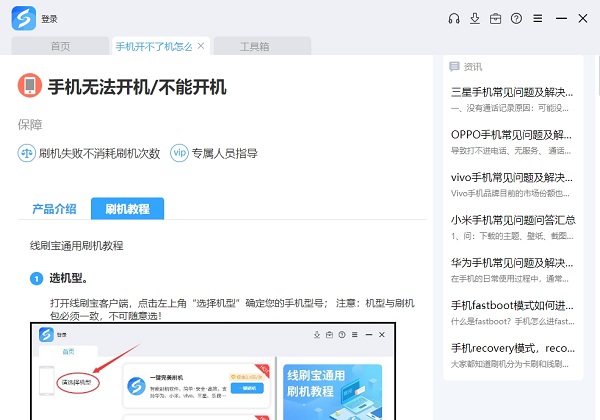Click the 保障 section label

[30, 125]
